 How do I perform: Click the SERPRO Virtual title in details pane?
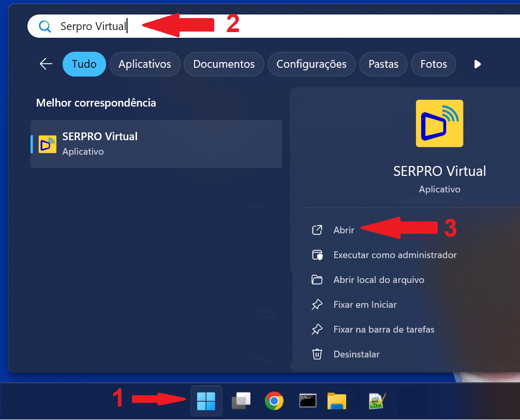439,171
